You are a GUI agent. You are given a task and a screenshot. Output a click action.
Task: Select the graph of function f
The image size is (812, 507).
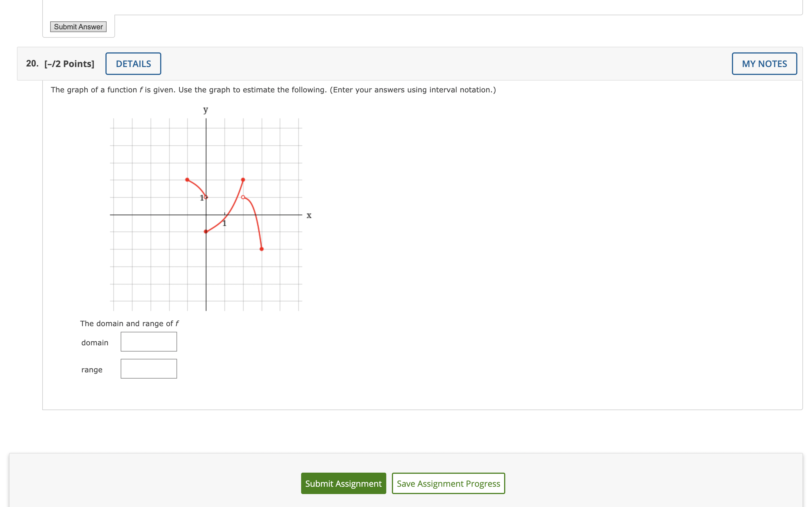206,215
